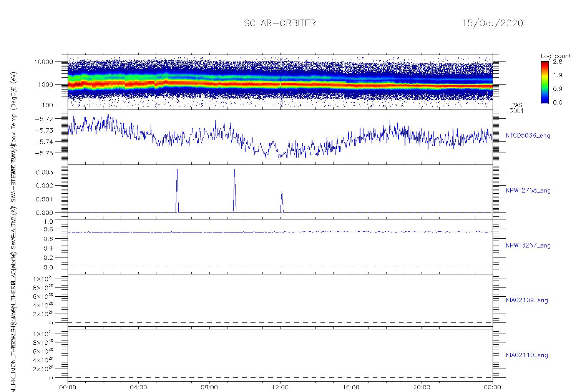581x392 pixels.
Task: Click the first current spike near 06:00
Action: 177,190
